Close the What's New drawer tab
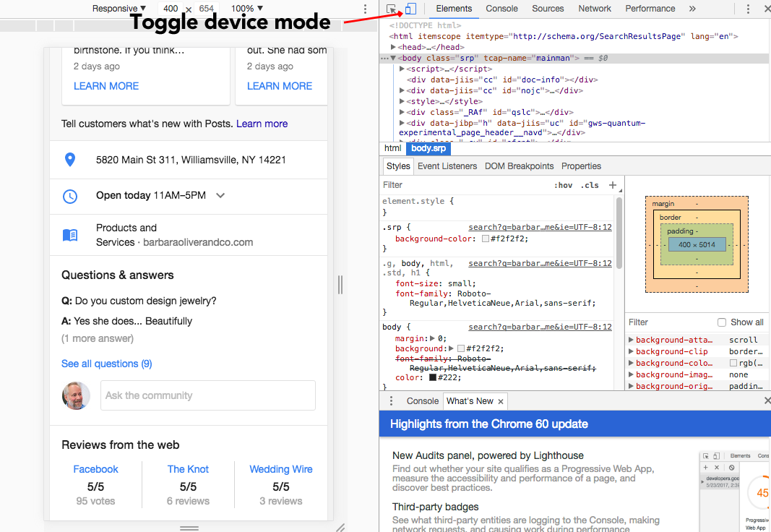The width and height of the screenshot is (771, 532). pyautogui.click(x=501, y=402)
